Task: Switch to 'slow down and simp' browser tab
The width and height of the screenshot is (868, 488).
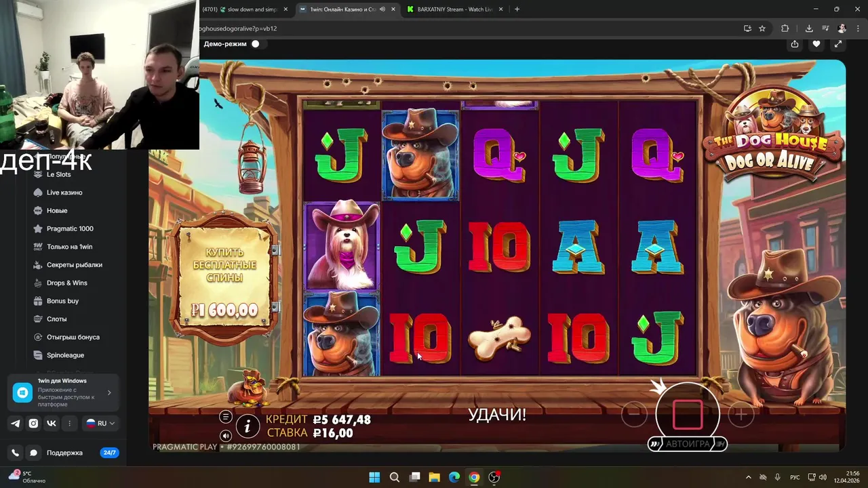Action: 247,9
